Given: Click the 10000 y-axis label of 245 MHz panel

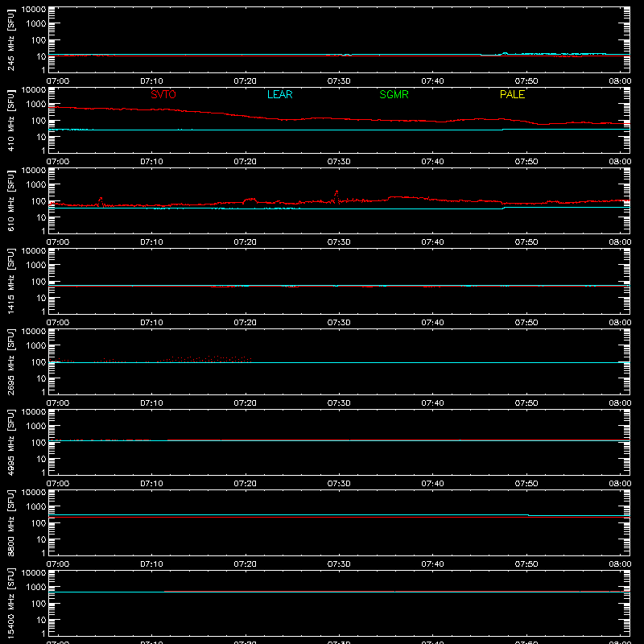Looking at the screenshot, I should tap(34, 10).
